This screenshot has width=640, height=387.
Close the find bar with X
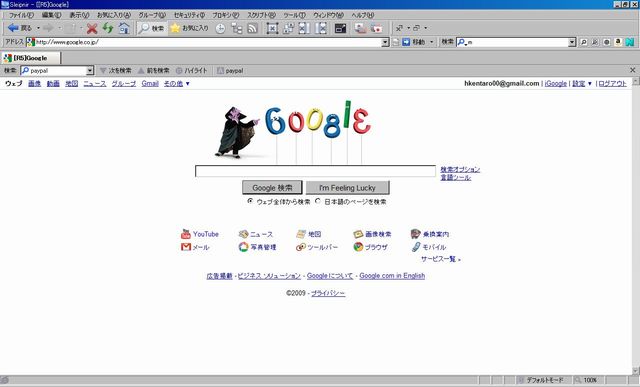tap(633, 70)
